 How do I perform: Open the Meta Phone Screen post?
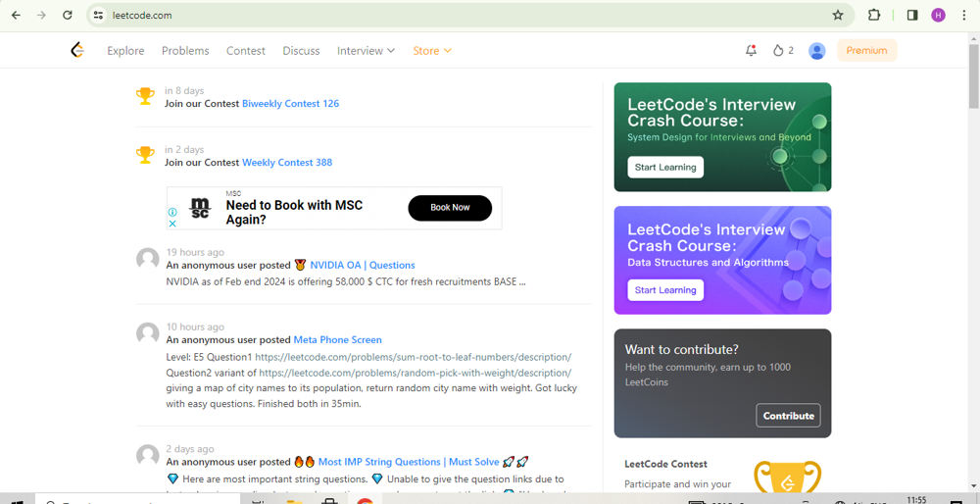coord(337,340)
